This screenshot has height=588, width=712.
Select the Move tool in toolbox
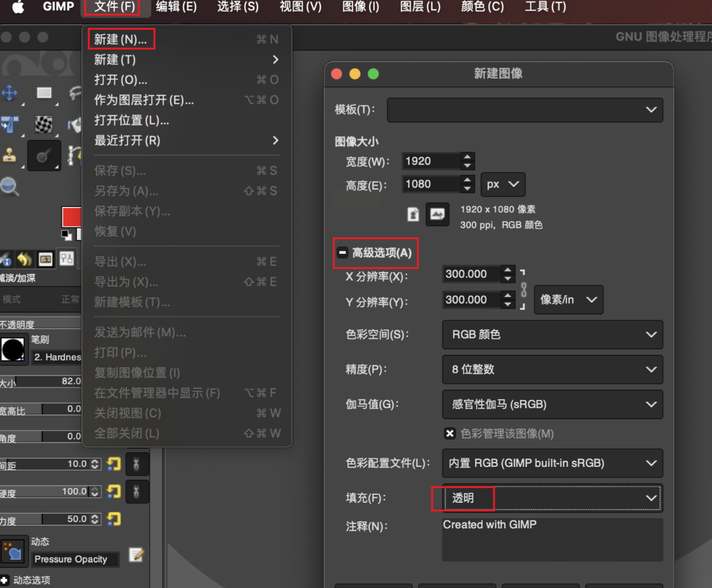tap(10, 93)
